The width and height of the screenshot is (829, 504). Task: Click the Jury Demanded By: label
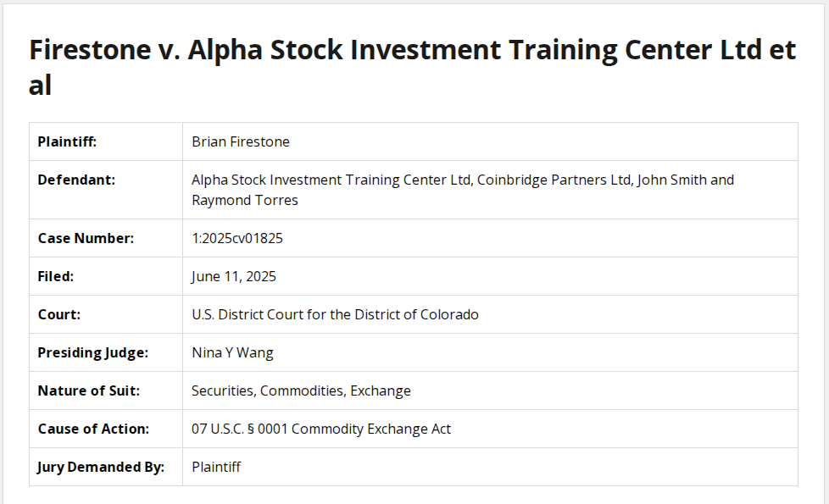pos(101,467)
